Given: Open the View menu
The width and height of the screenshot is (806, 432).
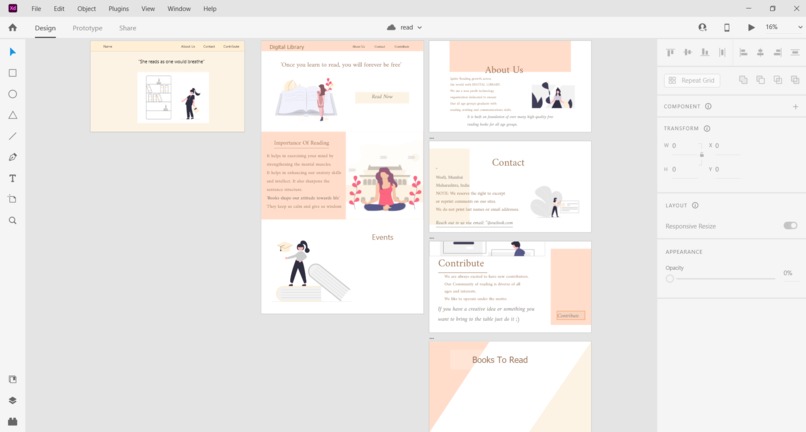Looking at the screenshot, I should (148, 9).
